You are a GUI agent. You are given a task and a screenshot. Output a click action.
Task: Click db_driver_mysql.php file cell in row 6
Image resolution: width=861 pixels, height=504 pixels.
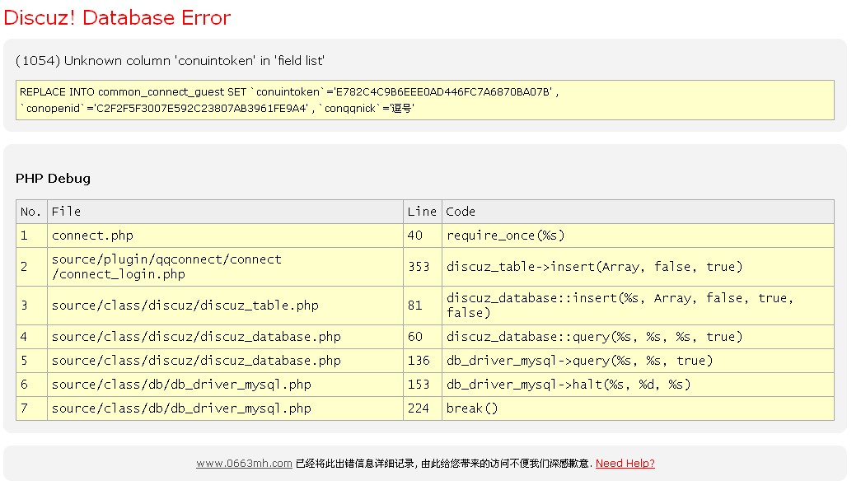(225, 385)
